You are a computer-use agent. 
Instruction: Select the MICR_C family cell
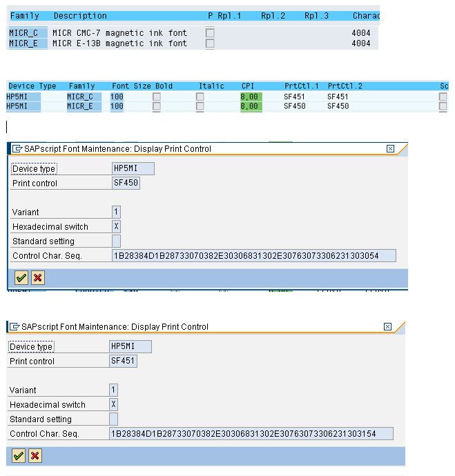point(28,33)
